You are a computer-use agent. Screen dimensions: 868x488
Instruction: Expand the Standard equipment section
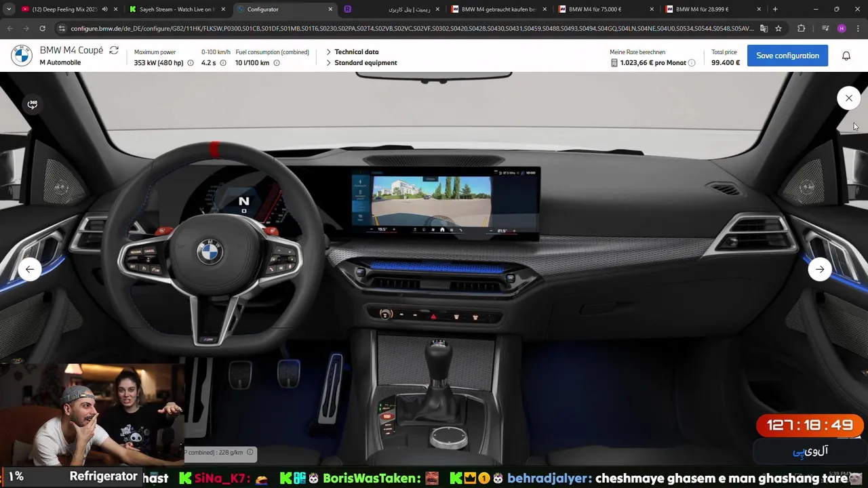pos(361,63)
